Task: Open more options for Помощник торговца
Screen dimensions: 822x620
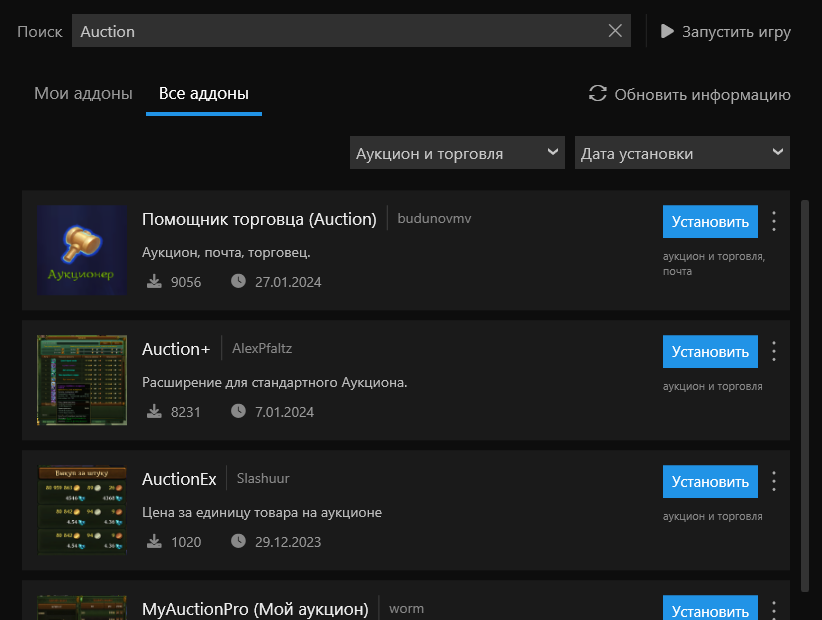Action: tap(774, 221)
